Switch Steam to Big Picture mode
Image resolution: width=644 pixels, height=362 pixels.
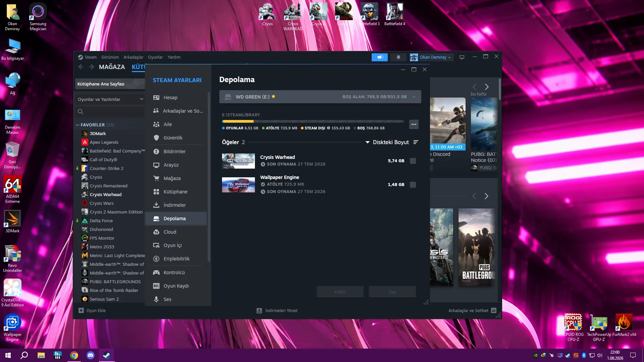[x=462, y=57]
